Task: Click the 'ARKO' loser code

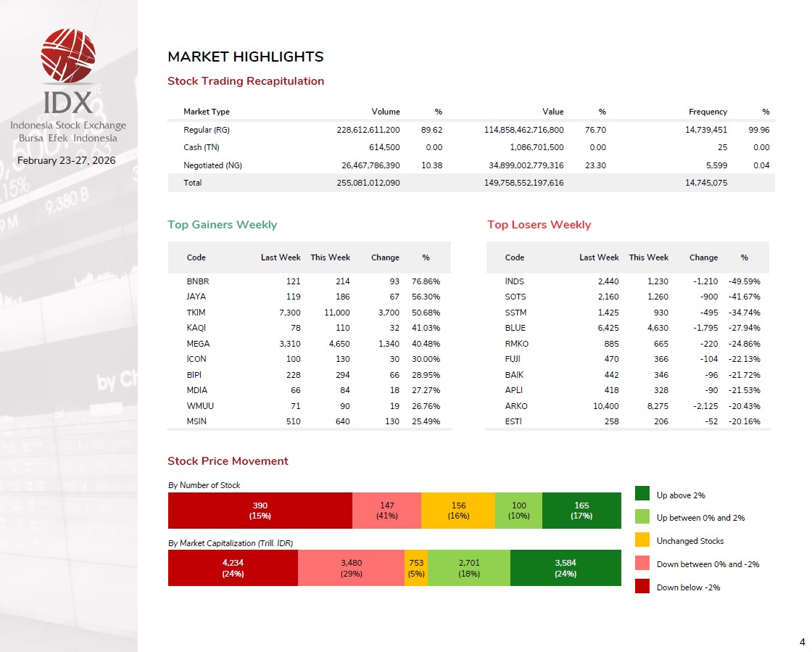Action: point(516,406)
